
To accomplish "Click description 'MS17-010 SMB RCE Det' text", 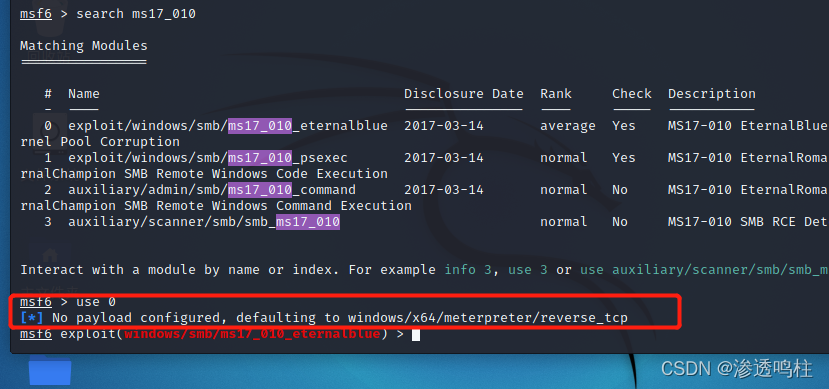I will click(x=748, y=222).
